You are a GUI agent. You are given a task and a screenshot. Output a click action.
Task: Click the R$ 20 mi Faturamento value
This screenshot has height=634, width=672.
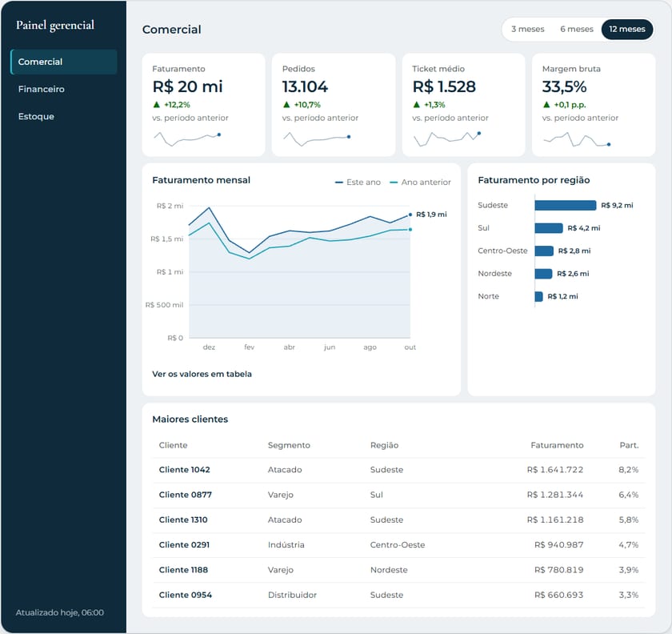pos(188,86)
